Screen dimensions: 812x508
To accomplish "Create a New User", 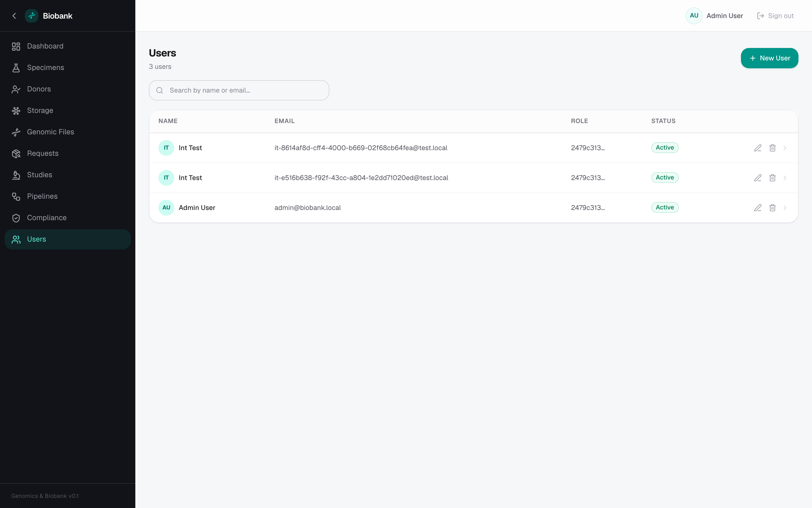I will (769, 58).
